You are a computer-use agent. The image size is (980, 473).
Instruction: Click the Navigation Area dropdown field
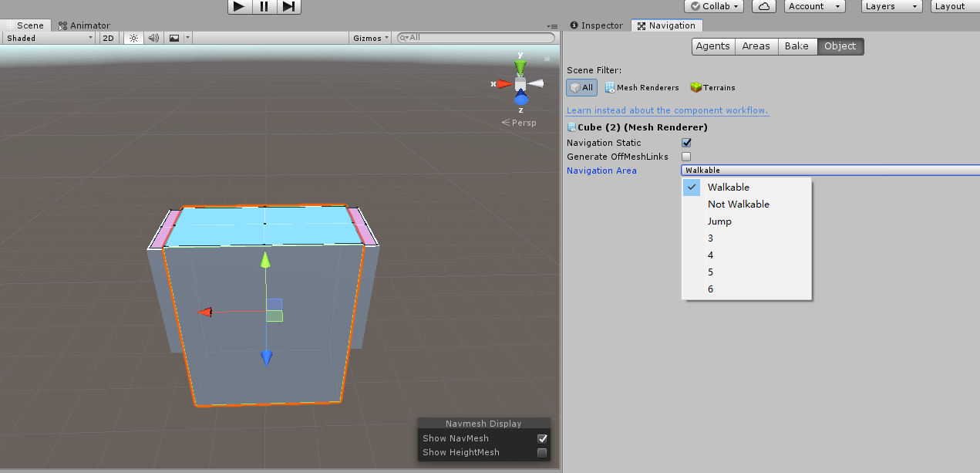tap(830, 171)
